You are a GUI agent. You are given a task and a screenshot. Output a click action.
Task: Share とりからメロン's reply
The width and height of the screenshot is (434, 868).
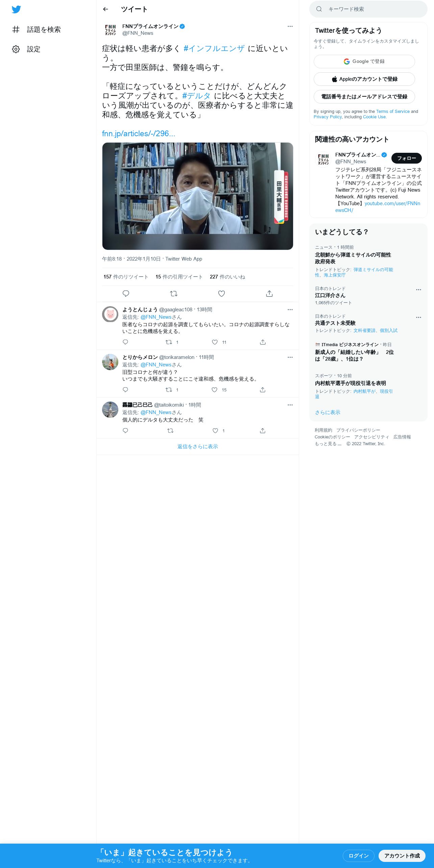[x=263, y=390]
